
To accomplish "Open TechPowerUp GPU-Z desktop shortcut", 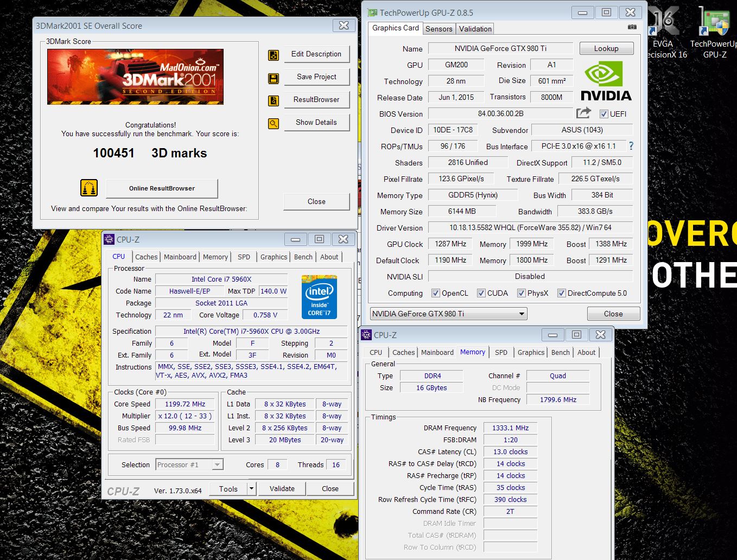I will pyautogui.click(x=714, y=33).
